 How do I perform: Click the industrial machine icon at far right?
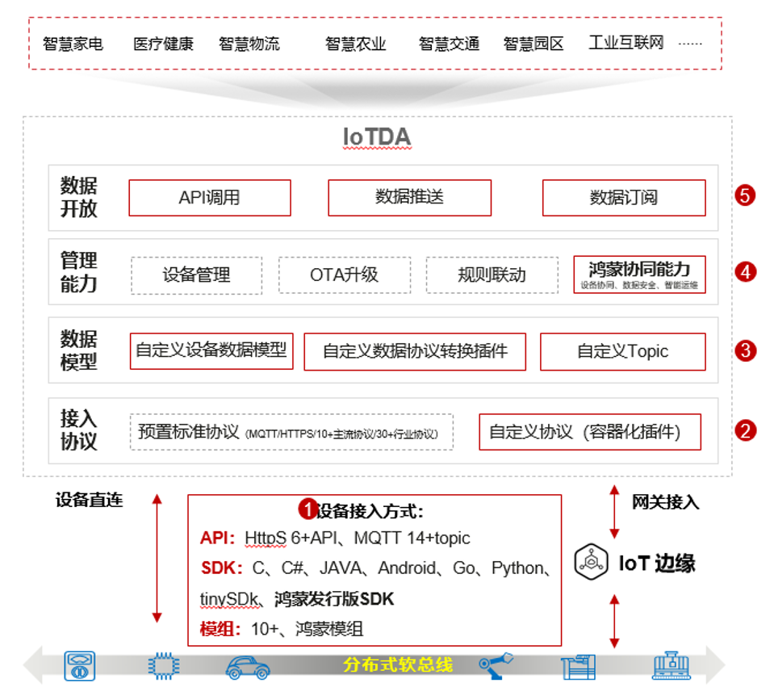point(671,665)
